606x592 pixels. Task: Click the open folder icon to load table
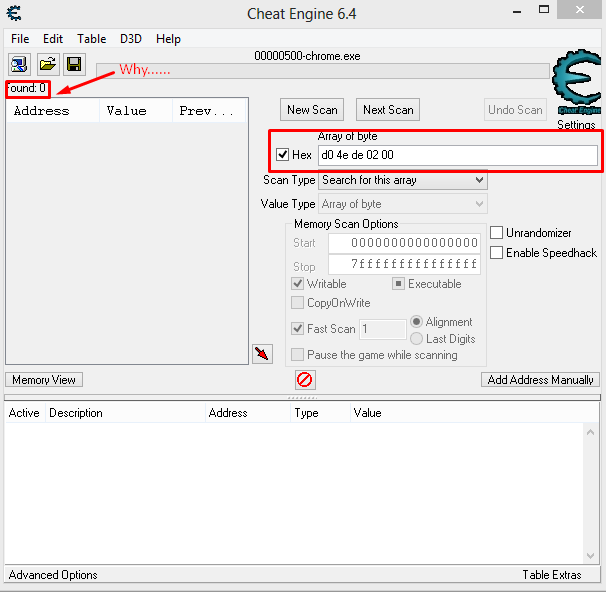click(x=48, y=64)
